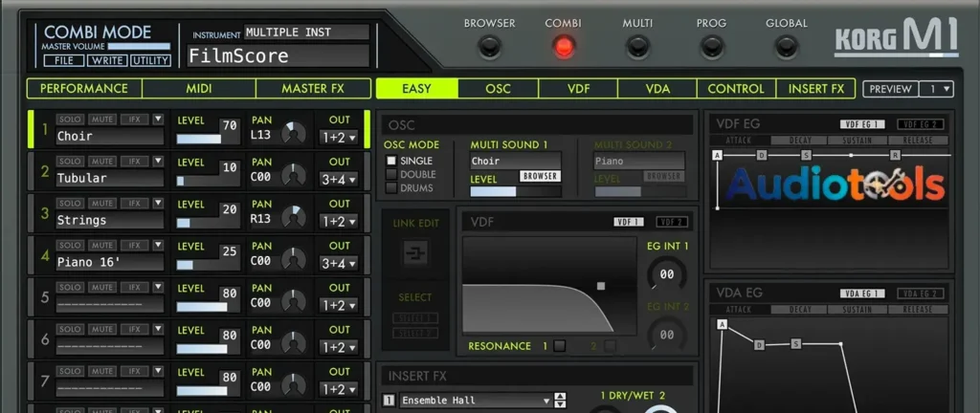Adjust the Piano 16' timbre pan knob
Viewport: 980px width, 413px height.
tap(293, 260)
